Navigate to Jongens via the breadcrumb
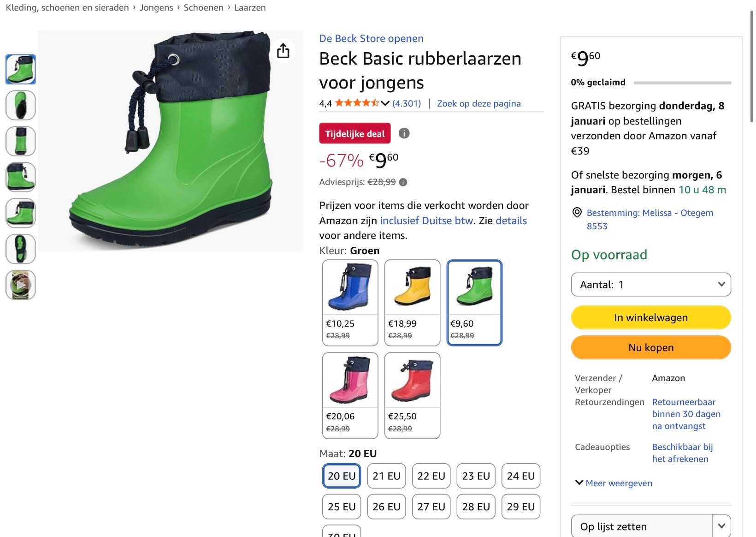756x537 pixels. click(x=156, y=7)
